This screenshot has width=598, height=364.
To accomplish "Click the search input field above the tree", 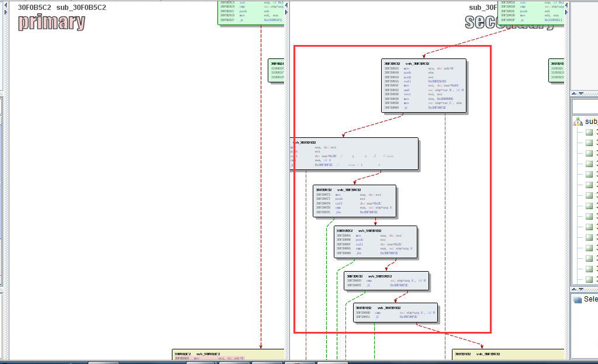I will [x=585, y=107].
